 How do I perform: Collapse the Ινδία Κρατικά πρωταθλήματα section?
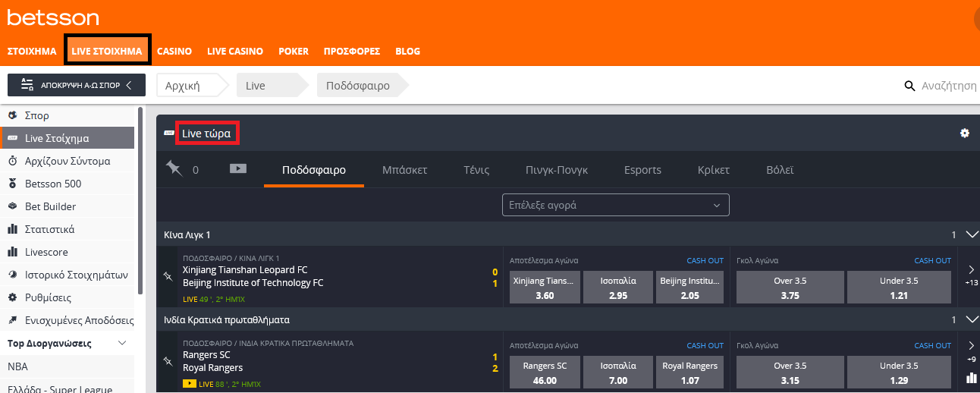972,319
